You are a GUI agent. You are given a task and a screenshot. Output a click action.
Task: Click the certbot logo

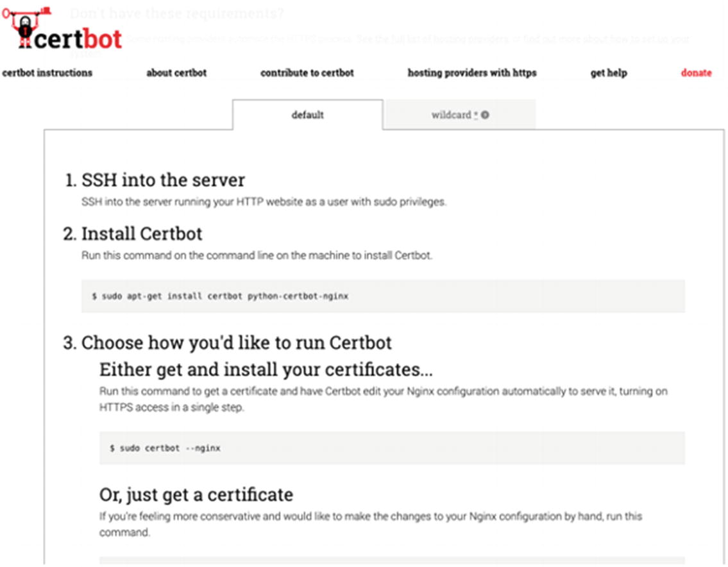pyautogui.click(x=62, y=28)
